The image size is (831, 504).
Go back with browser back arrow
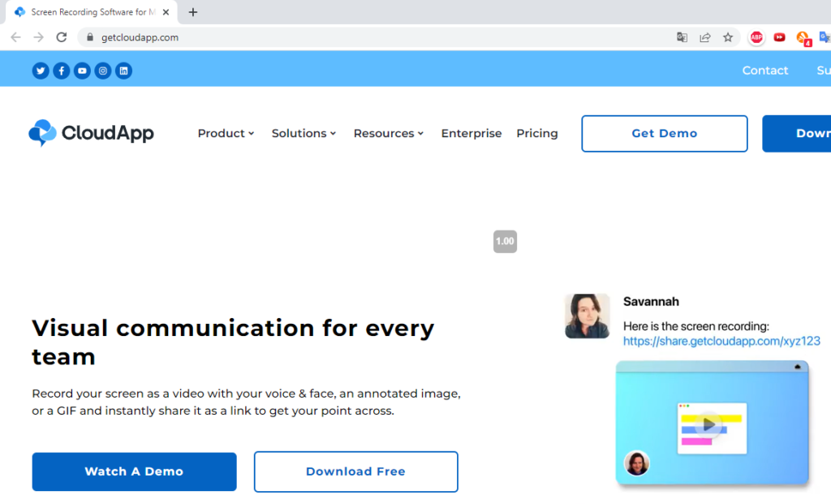(16, 37)
